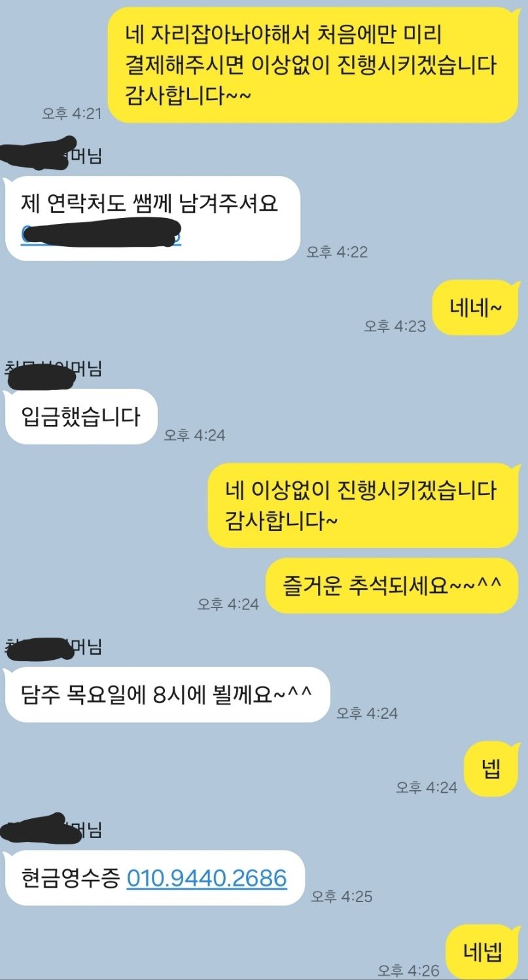Tap the 즐거운 추석되세요~~^^ message
The height and width of the screenshot is (980, 528).
(392, 586)
